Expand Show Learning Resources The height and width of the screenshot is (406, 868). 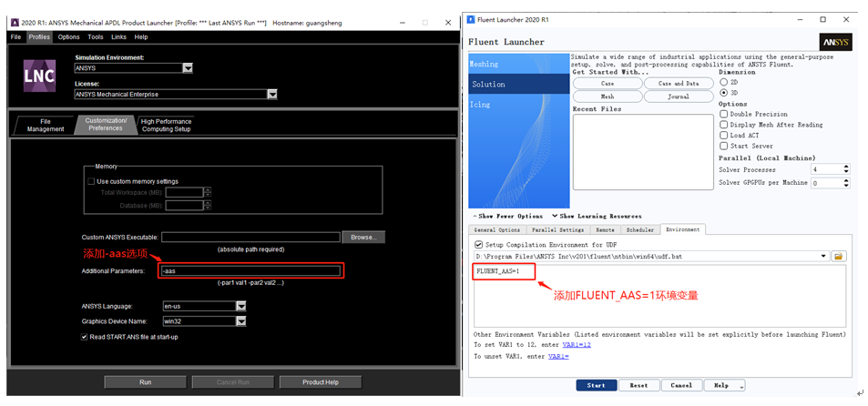pos(597,217)
